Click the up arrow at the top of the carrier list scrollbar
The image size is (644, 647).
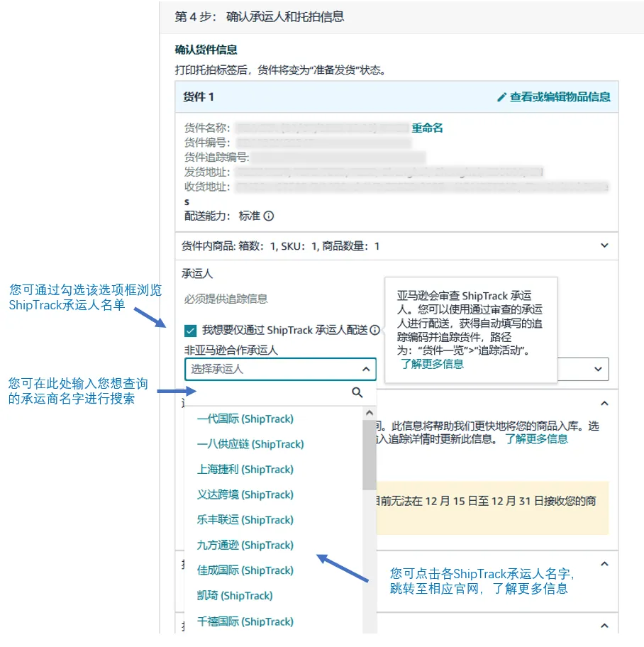tap(369, 413)
